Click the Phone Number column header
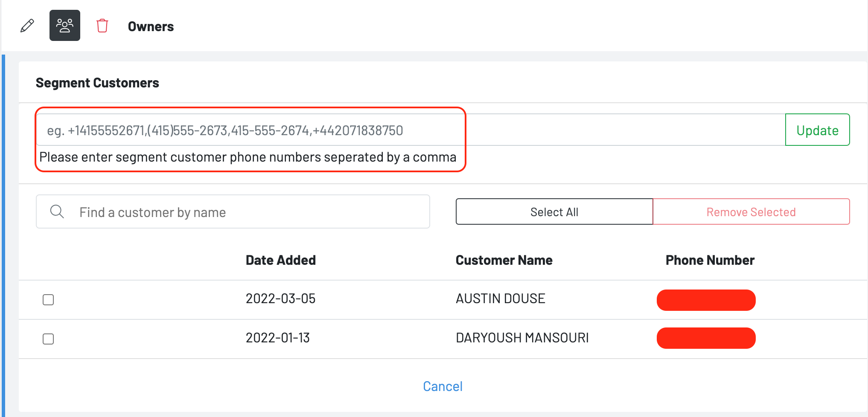Image resolution: width=868 pixels, height=417 pixels. [710, 260]
